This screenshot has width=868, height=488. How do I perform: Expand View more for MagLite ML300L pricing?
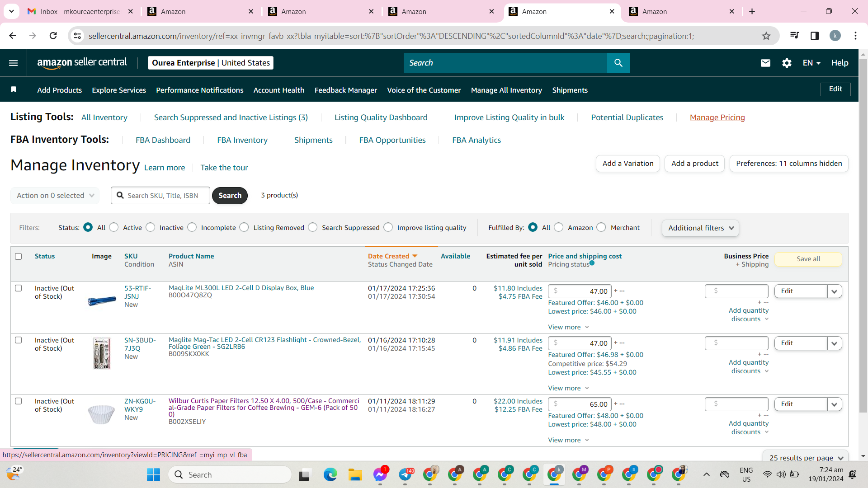click(568, 327)
